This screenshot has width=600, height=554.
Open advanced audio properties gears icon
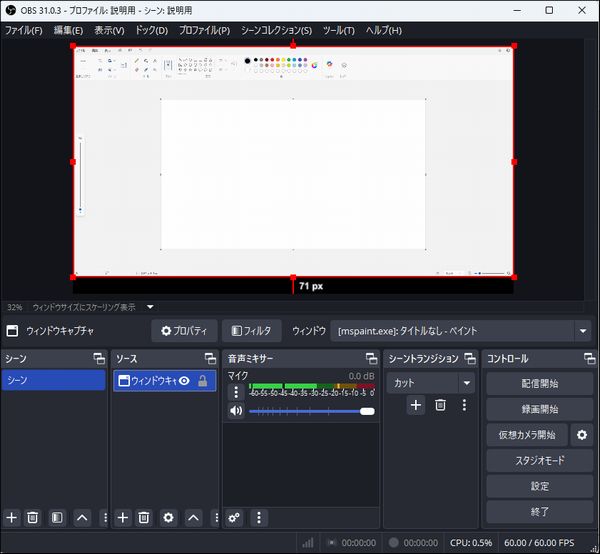pos(234,518)
